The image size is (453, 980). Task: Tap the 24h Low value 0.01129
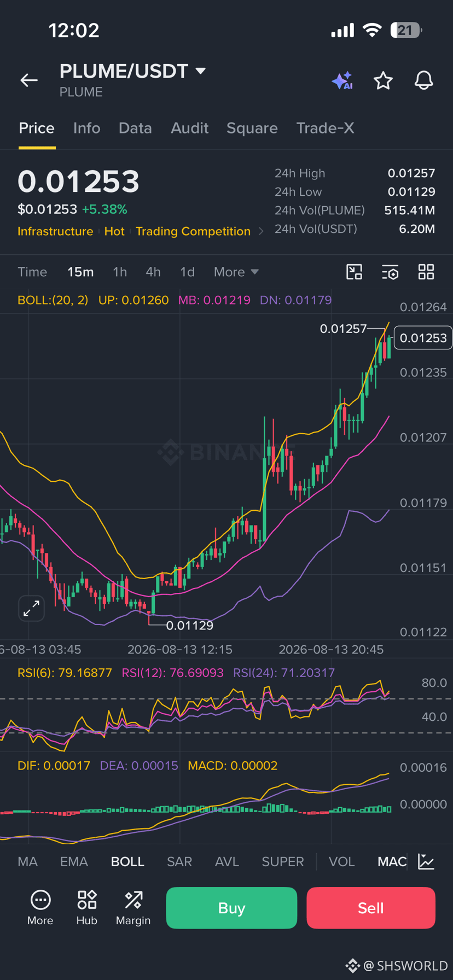(411, 192)
